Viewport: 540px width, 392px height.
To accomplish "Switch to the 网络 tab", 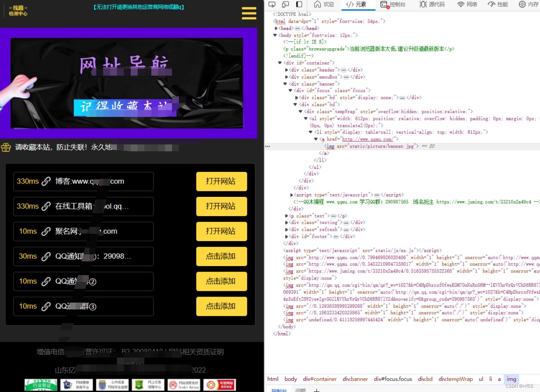I will tap(467, 4).
